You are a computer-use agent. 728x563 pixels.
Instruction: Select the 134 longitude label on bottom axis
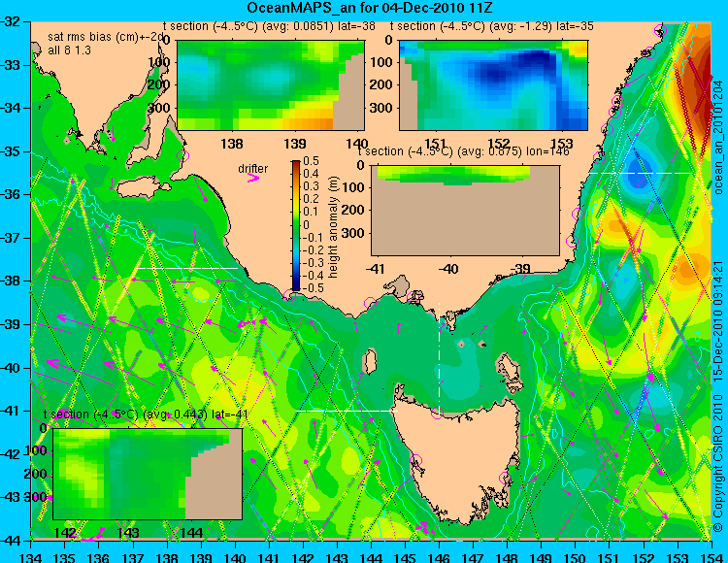tap(31, 557)
